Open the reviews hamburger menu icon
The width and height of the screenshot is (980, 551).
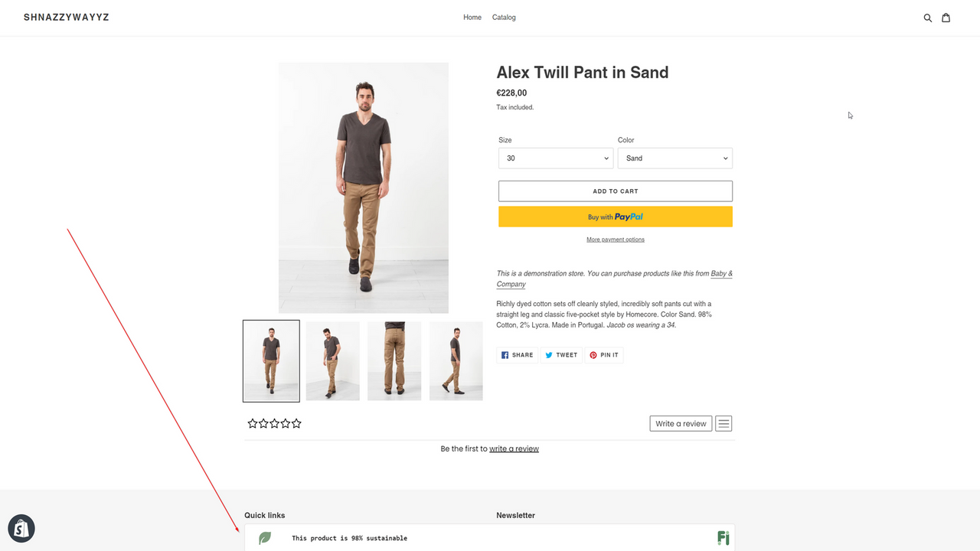tap(723, 423)
